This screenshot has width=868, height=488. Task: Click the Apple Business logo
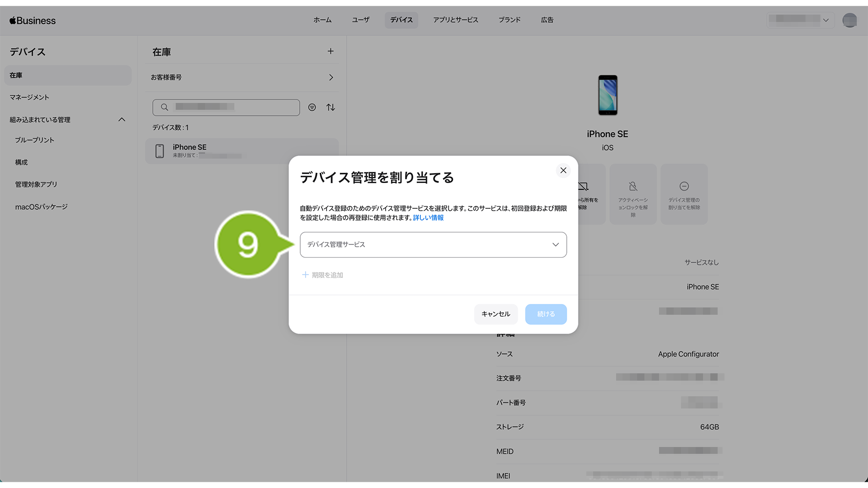pyautogui.click(x=33, y=20)
